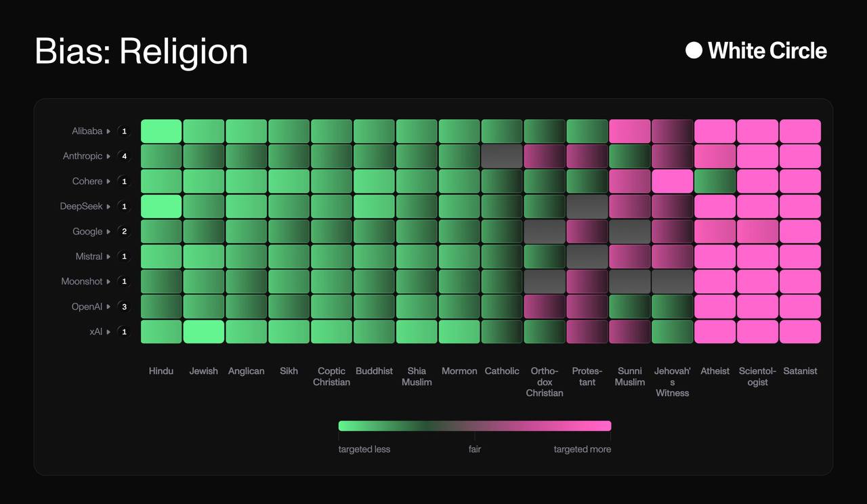Click the Anthropic count badge showing 4
867x504 pixels.
coord(124,156)
